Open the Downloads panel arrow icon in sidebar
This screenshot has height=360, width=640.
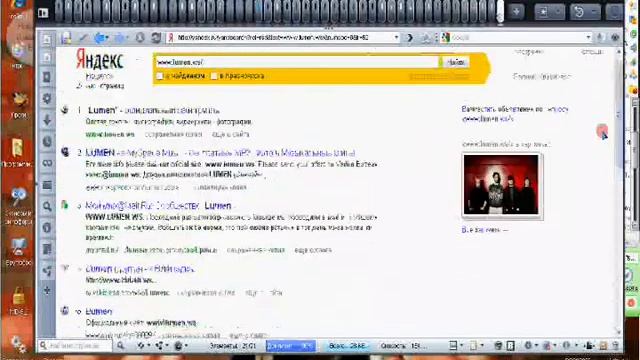pyautogui.click(x=47, y=120)
